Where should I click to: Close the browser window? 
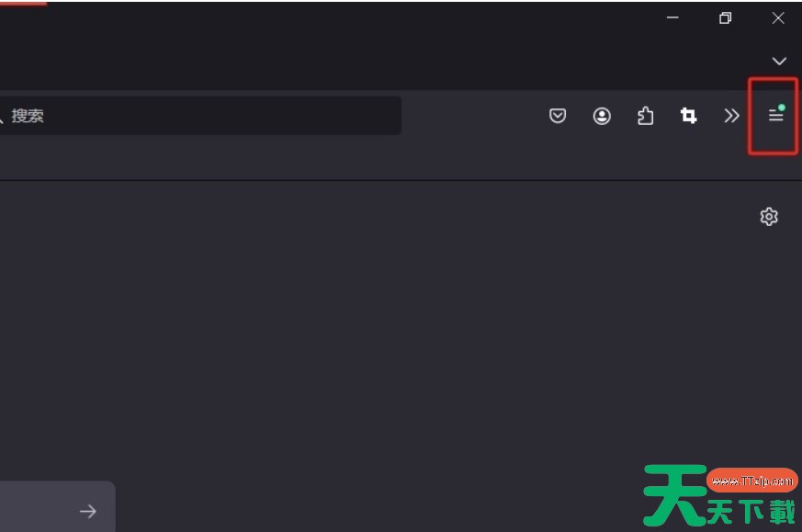point(778,18)
